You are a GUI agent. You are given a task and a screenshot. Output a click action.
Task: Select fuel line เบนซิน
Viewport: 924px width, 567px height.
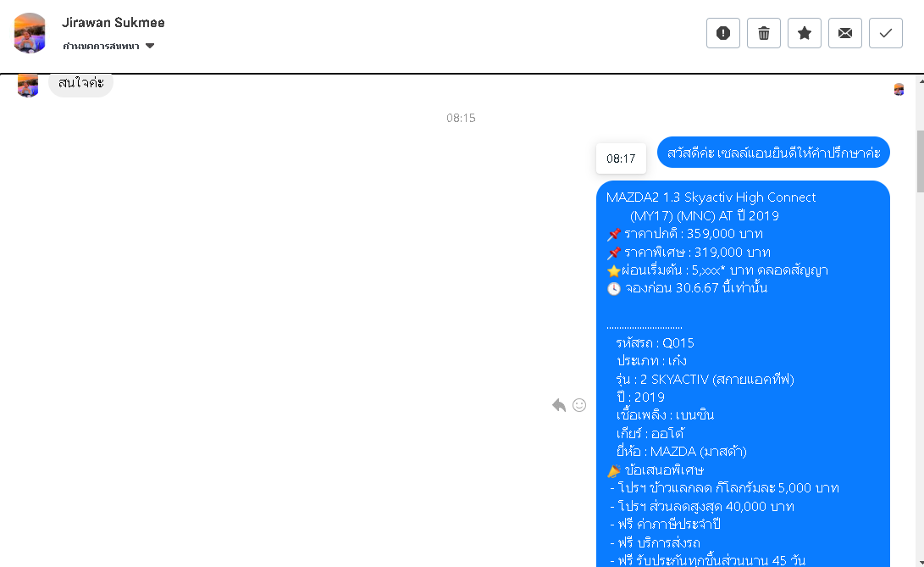(x=665, y=414)
